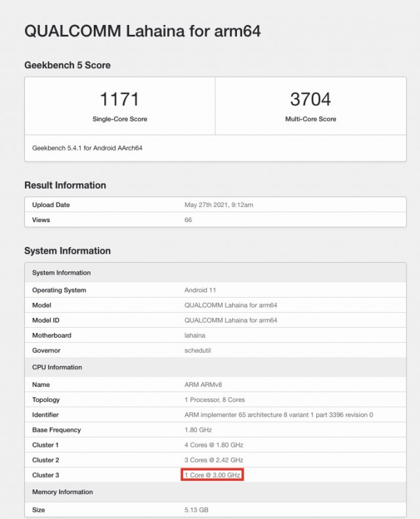Select the single-core score 1171
This screenshot has height=519, width=420.
pyautogui.click(x=119, y=99)
